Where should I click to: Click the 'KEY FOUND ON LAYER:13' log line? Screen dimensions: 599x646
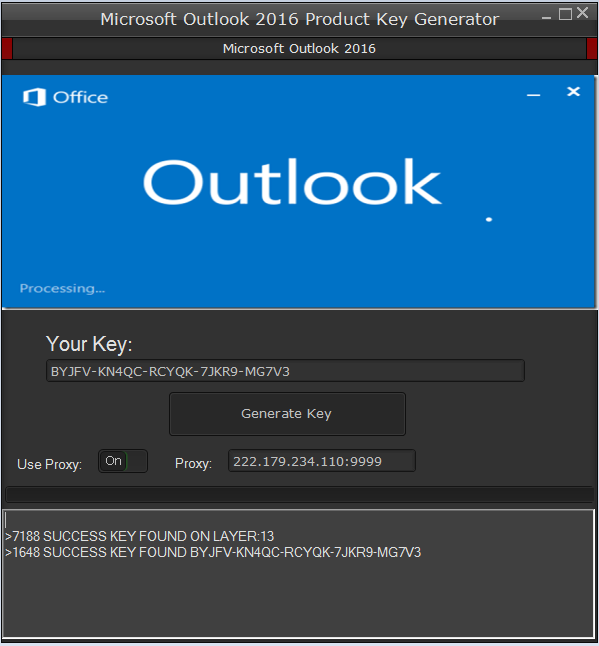point(139,536)
